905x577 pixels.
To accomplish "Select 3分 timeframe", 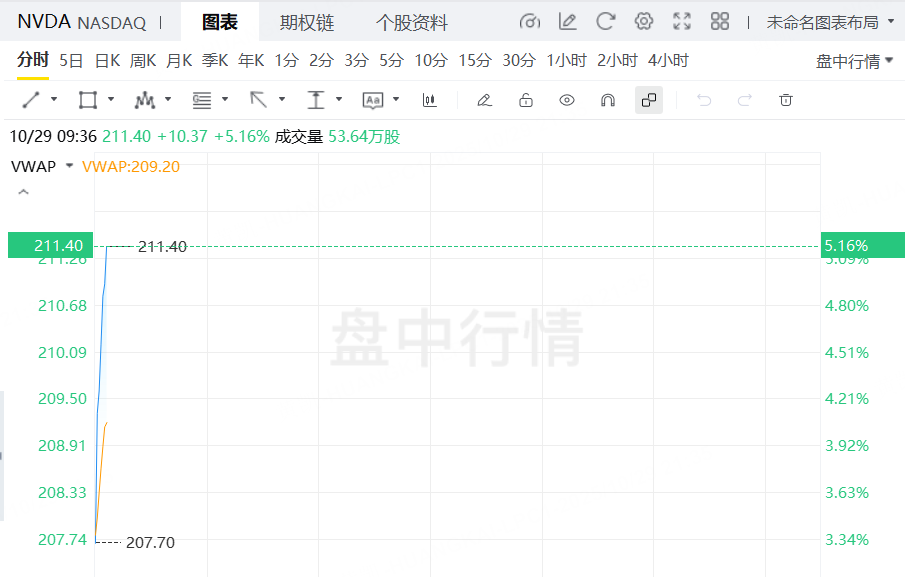I will [x=357, y=60].
